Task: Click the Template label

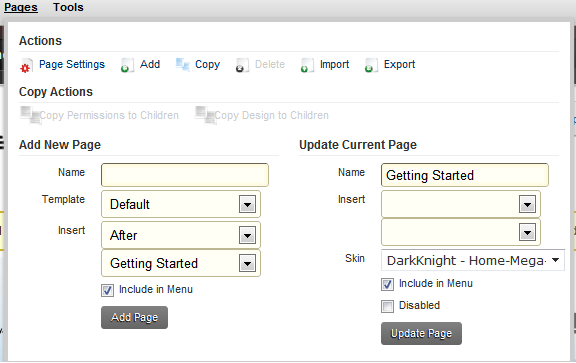Action: tap(63, 200)
